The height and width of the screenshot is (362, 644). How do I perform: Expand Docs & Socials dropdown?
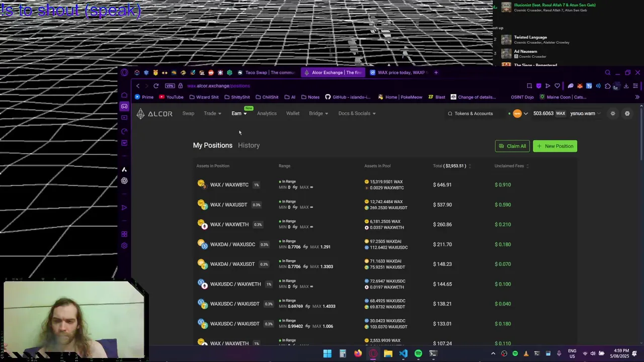pyautogui.click(x=357, y=114)
